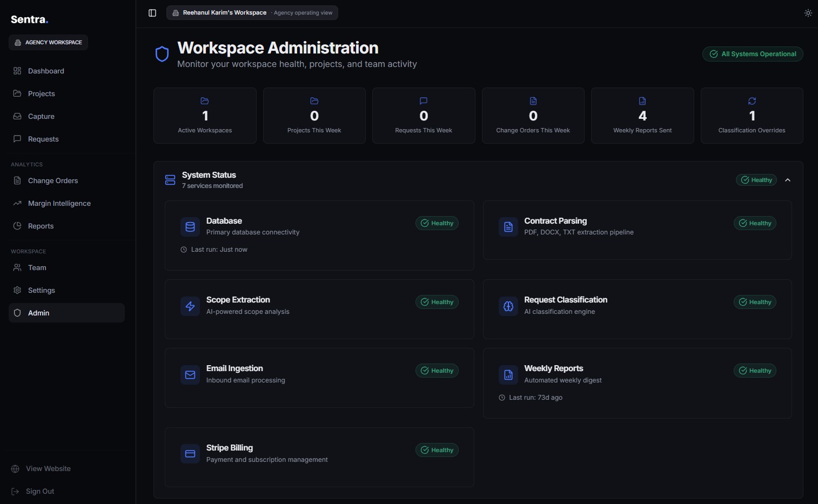The width and height of the screenshot is (818, 504).
Task: Open the Dashboard page
Action: coord(66,71)
